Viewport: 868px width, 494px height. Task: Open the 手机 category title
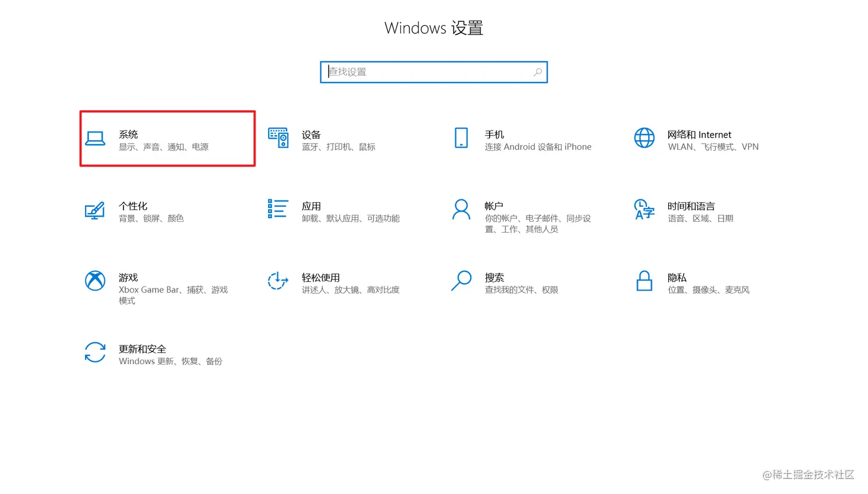click(494, 134)
